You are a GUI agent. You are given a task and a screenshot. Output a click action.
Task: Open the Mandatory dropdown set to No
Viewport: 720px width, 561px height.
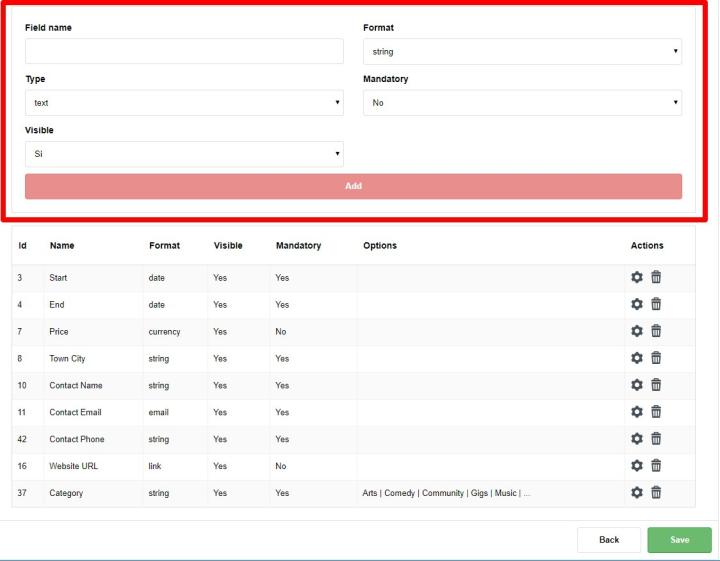click(522, 103)
